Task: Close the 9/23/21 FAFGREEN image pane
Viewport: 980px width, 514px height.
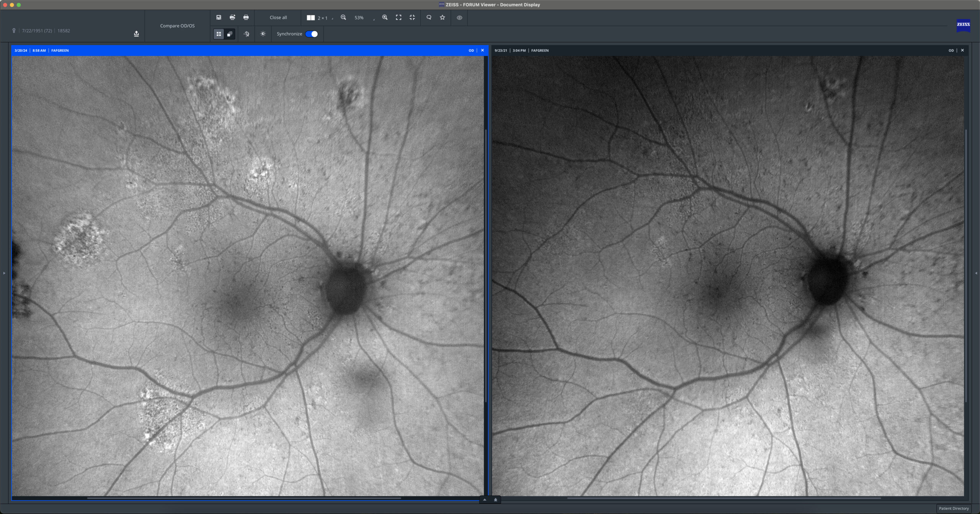Action: [962, 50]
